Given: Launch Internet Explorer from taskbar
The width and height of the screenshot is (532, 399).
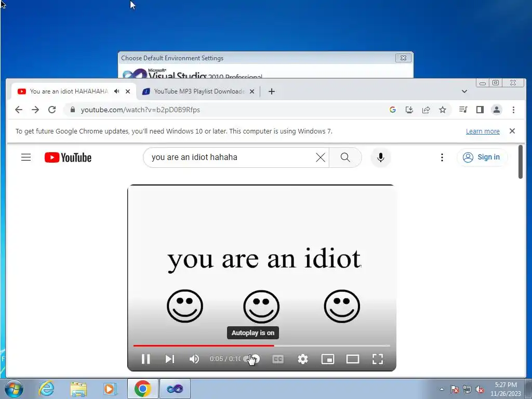Looking at the screenshot, I should [x=46, y=389].
